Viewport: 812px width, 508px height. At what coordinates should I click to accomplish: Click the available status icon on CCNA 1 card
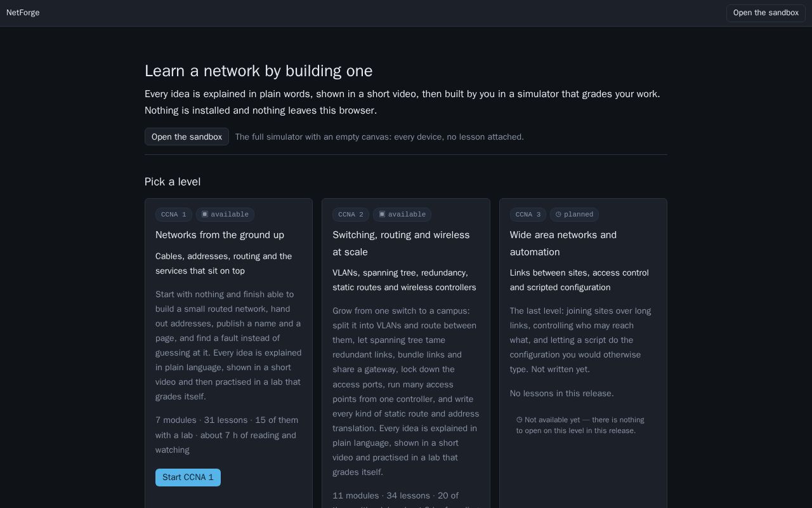click(205, 214)
